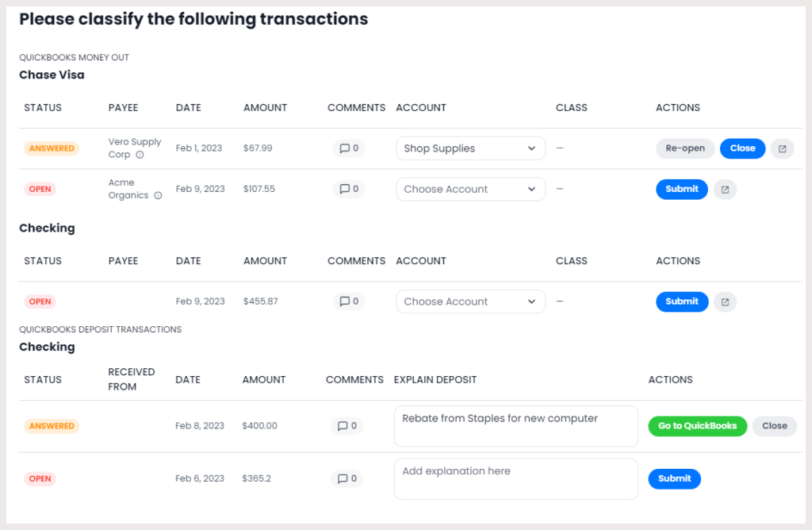Viewport: 812px width, 530px height.
Task: Click info icon beside Acme Organics payee
Action: [158, 195]
